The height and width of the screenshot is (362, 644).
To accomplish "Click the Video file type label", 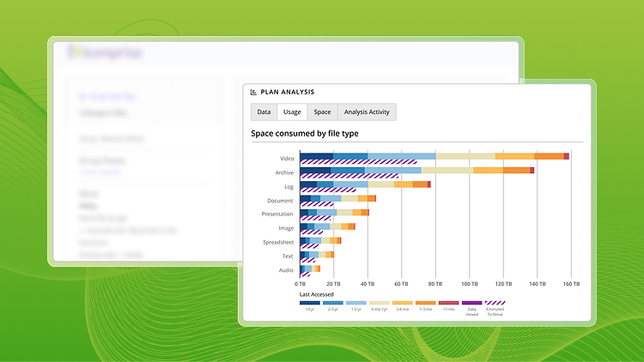I will 286,158.
